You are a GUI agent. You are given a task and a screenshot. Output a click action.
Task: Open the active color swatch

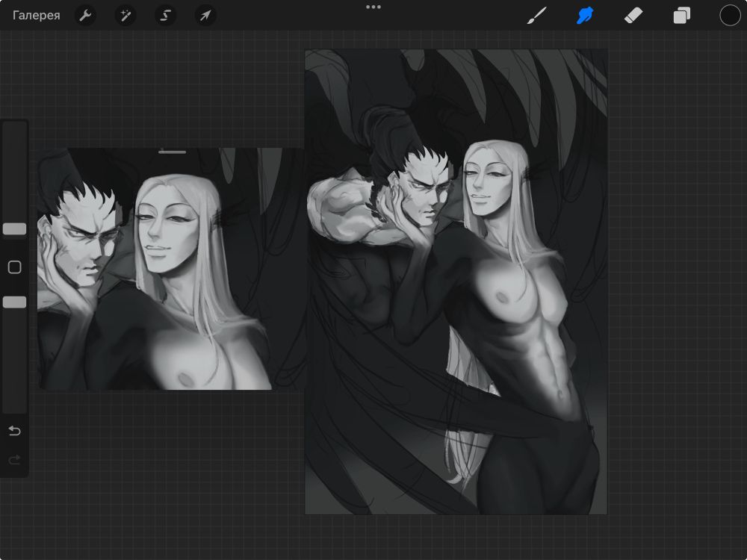pyautogui.click(x=730, y=15)
